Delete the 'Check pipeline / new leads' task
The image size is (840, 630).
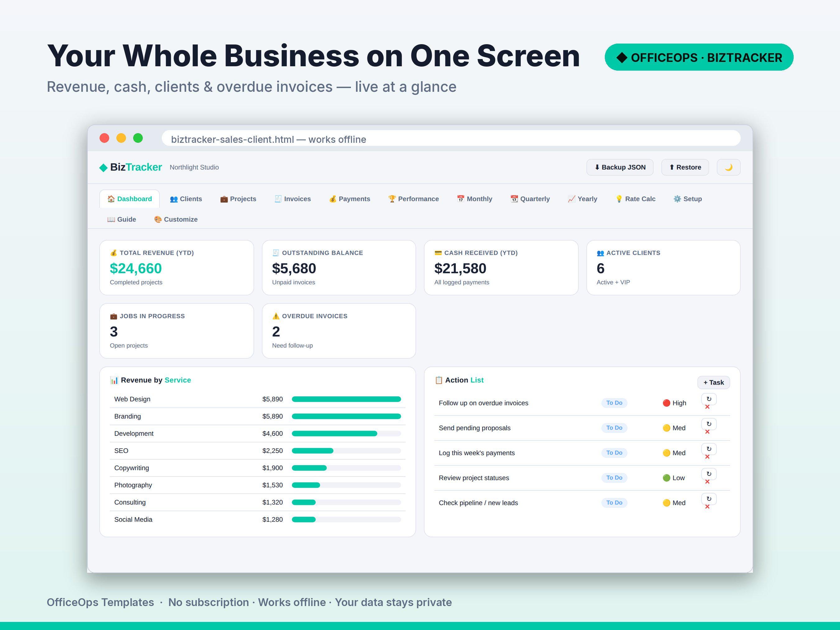[707, 506]
